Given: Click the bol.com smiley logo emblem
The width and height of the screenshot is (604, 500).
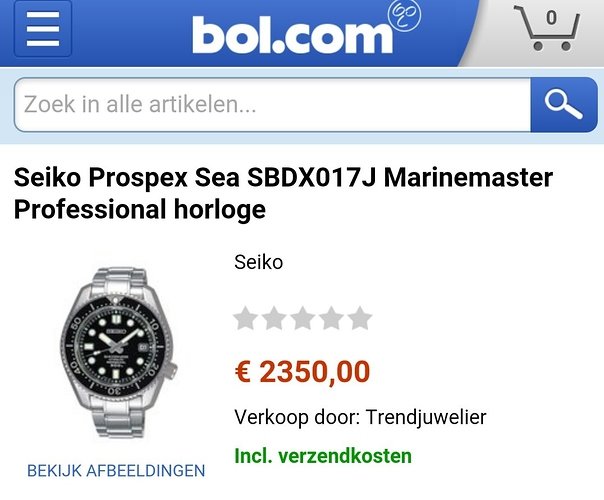Looking at the screenshot, I should coord(404,15).
